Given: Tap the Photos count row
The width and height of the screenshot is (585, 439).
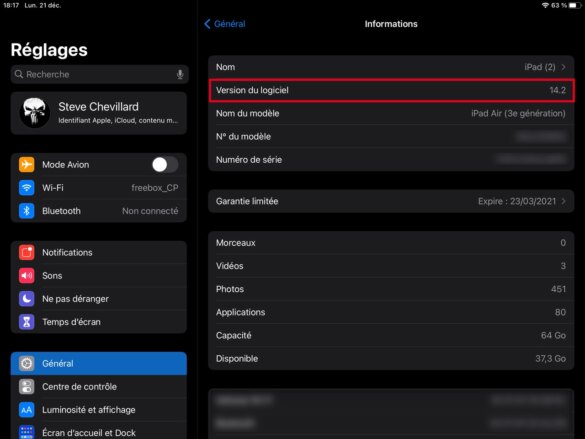Looking at the screenshot, I should pyautogui.click(x=391, y=289).
